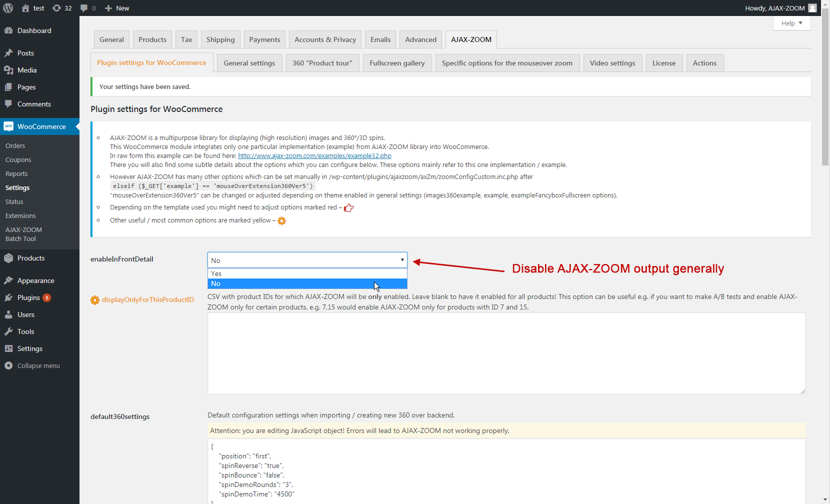The width and height of the screenshot is (830, 504).
Task: Open Reports in WooCommerce submenu
Action: [x=16, y=173]
